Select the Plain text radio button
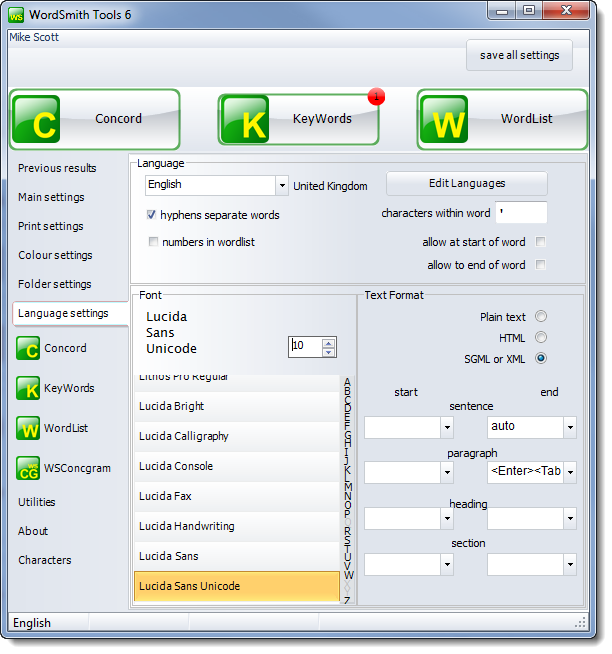Image resolution: width=612 pixels, height=654 pixels. pos(541,317)
